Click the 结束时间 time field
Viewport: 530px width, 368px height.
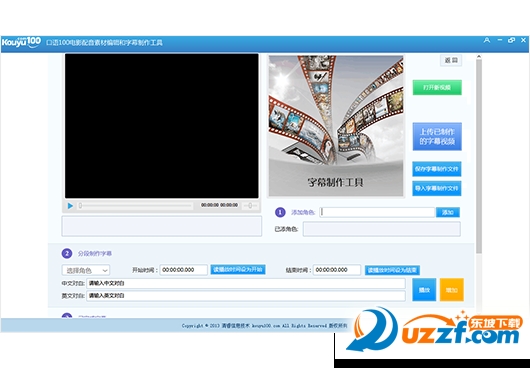pyautogui.click(x=337, y=270)
